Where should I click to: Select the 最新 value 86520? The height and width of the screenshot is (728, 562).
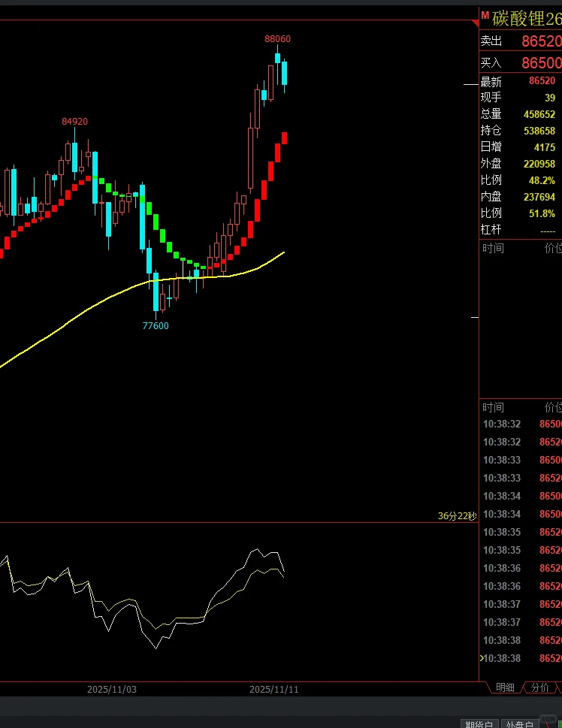542,81
